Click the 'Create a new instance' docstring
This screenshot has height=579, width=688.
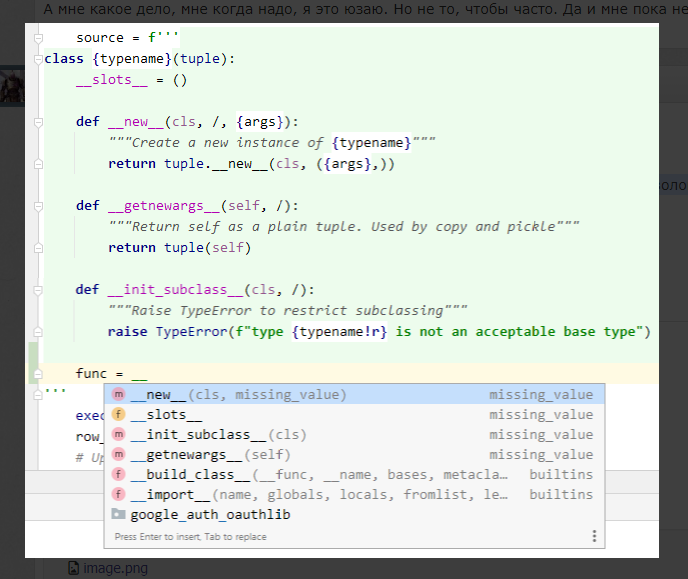272,143
